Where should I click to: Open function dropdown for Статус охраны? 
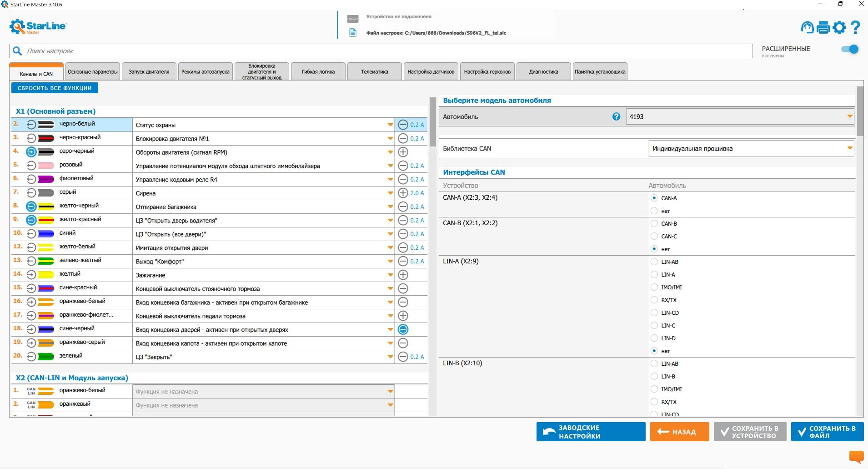click(390, 125)
